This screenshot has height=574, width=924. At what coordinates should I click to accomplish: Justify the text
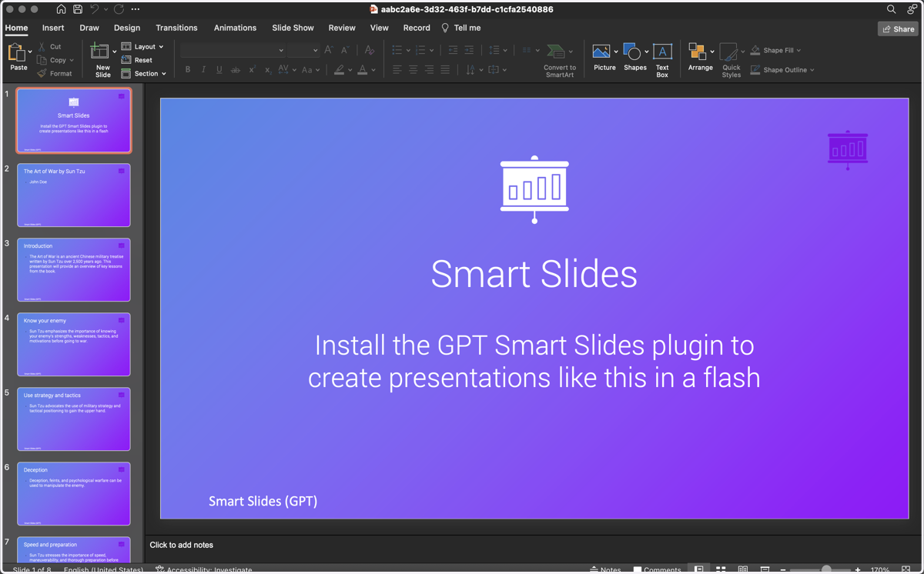point(445,70)
